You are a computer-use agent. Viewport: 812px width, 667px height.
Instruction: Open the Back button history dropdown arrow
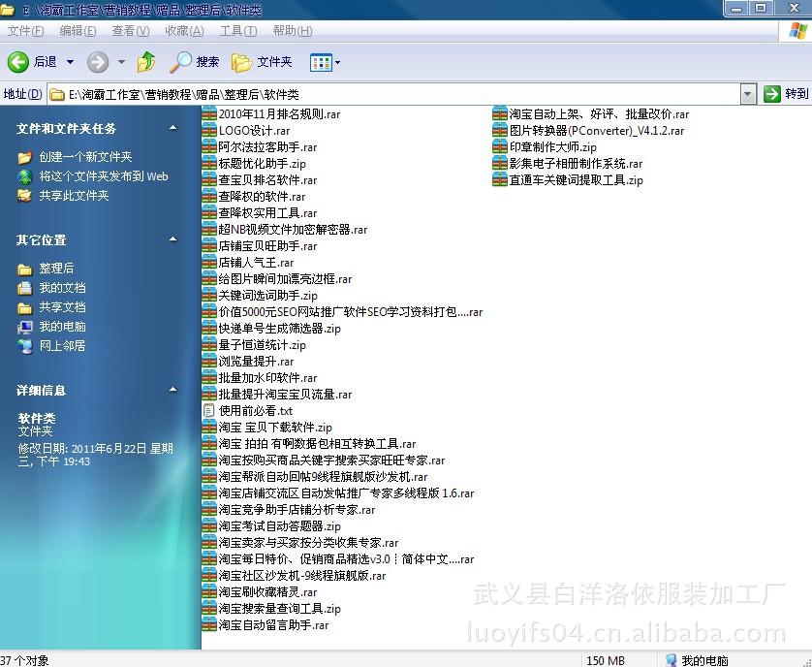70,62
